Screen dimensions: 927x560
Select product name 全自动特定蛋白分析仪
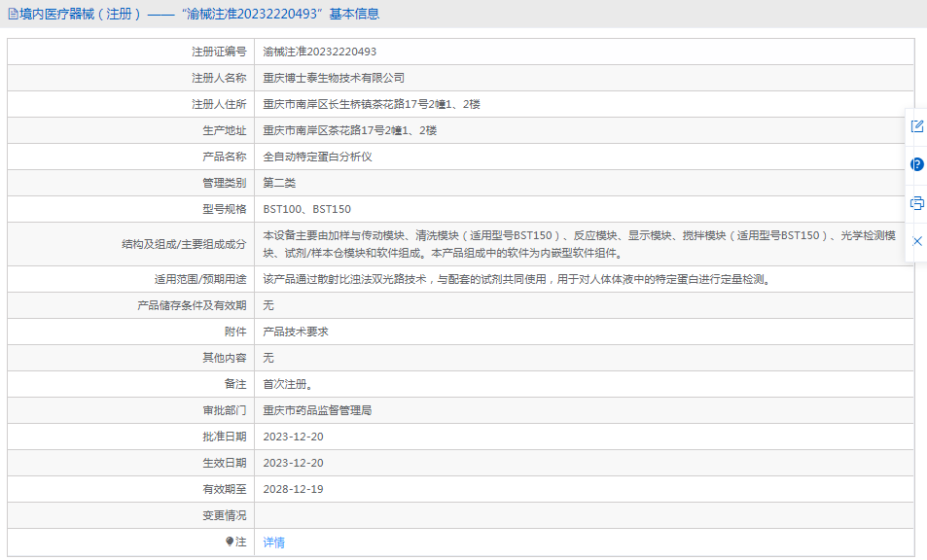point(317,157)
